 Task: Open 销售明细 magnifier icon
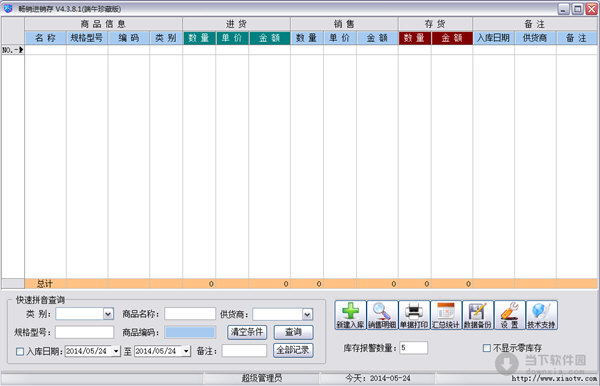(382, 315)
